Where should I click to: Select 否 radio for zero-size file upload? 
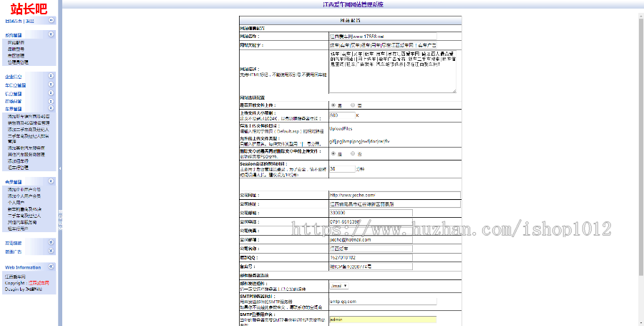click(351, 153)
